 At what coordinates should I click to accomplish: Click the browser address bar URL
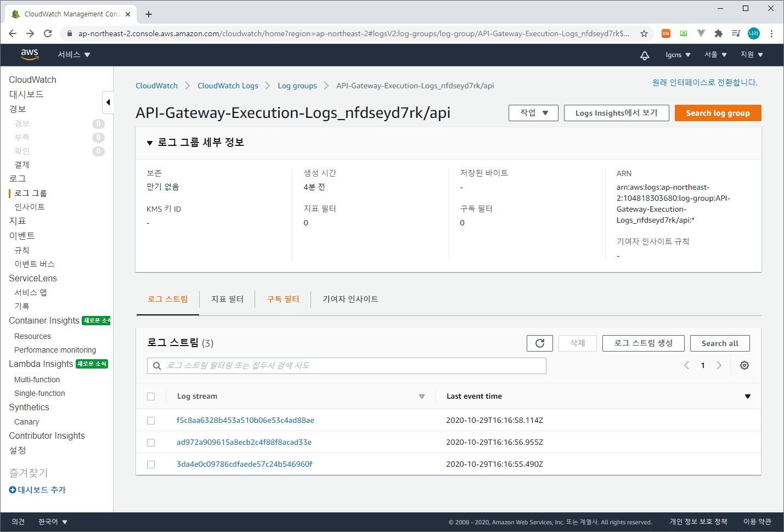point(354,33)
